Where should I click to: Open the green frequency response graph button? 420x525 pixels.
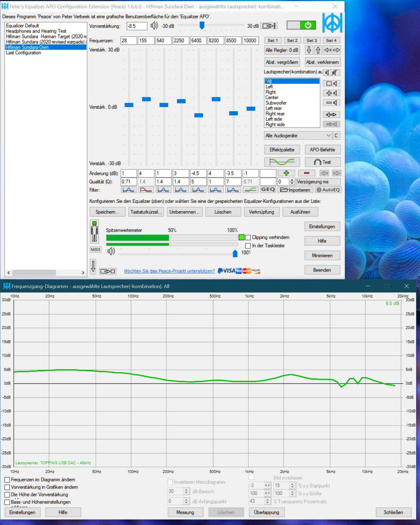click(282, 162)
